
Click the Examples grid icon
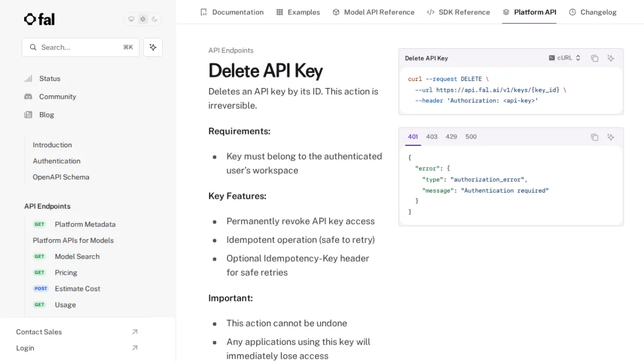(x=280, y=12)
